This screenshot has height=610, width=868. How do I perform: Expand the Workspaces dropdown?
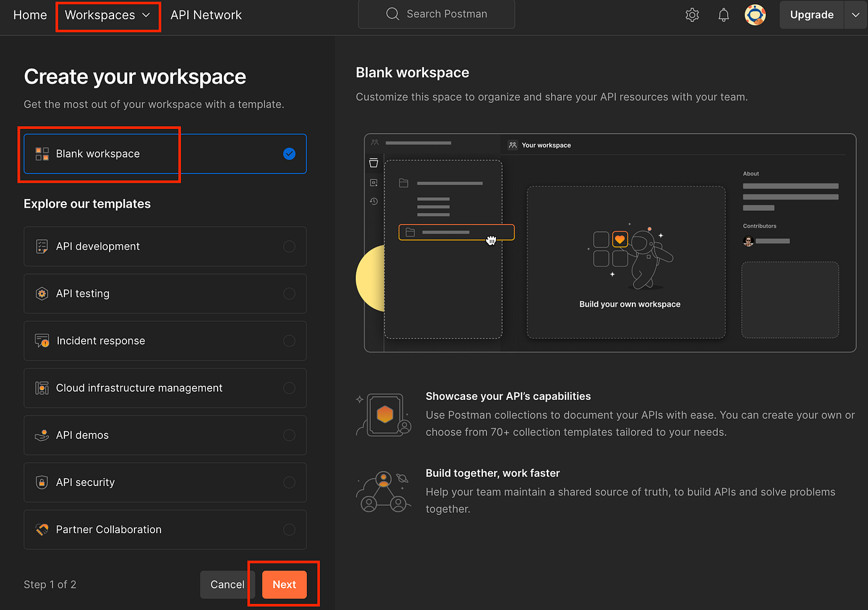tap(108, 15)
